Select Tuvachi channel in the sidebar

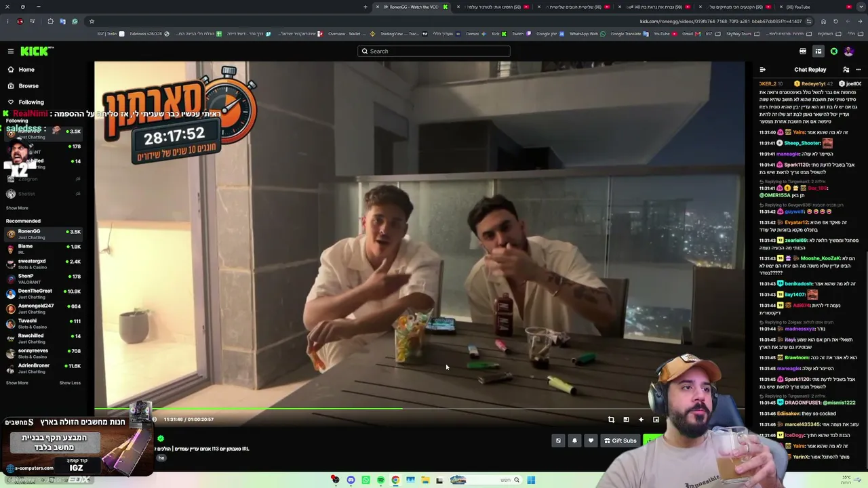click(43, 323)
